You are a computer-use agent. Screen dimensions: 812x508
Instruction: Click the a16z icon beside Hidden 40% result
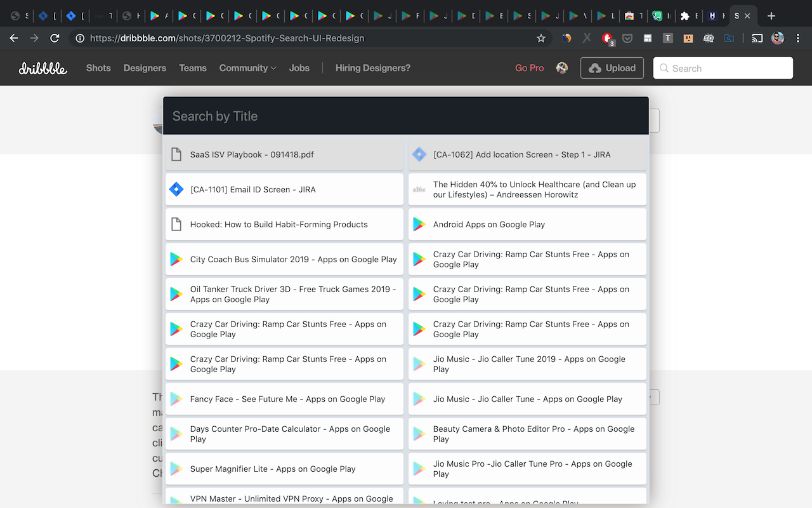click(x=419, y=189)
